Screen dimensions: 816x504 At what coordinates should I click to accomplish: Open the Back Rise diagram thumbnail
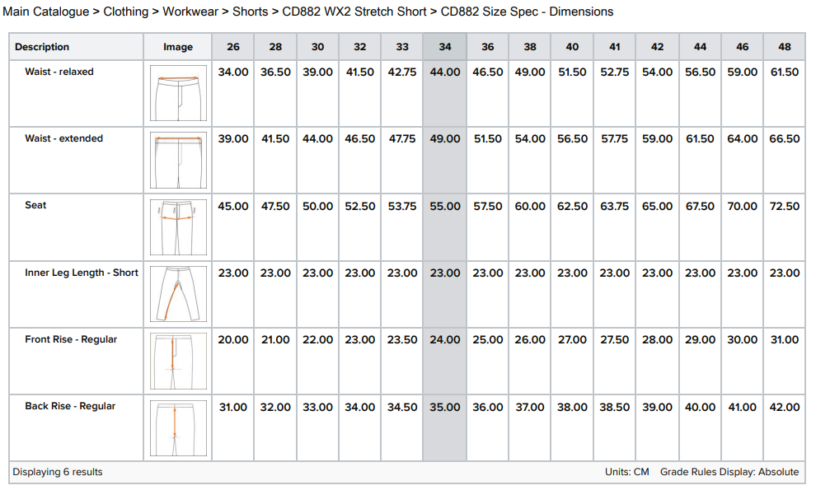(178, 428)
